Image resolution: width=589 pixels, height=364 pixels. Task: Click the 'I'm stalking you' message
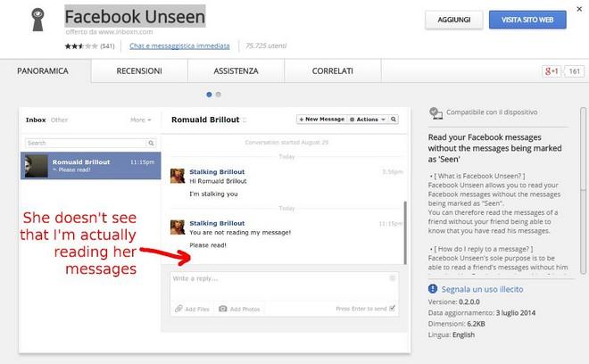pos(213,194)
